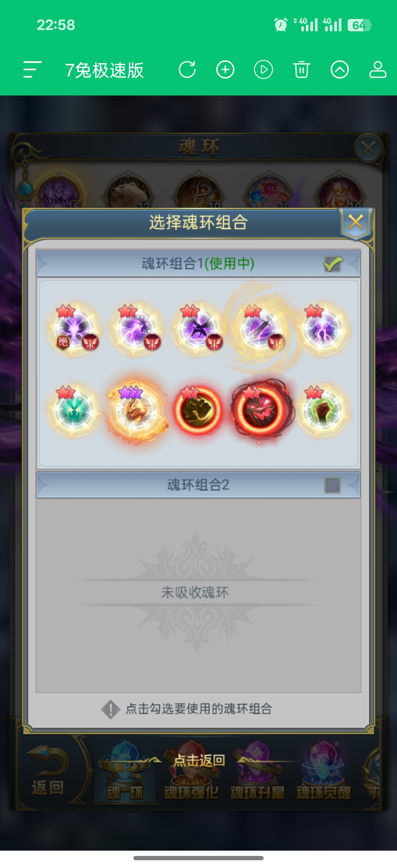
Task: Tap the play circle icon
Action: click(x=263, y=70)
